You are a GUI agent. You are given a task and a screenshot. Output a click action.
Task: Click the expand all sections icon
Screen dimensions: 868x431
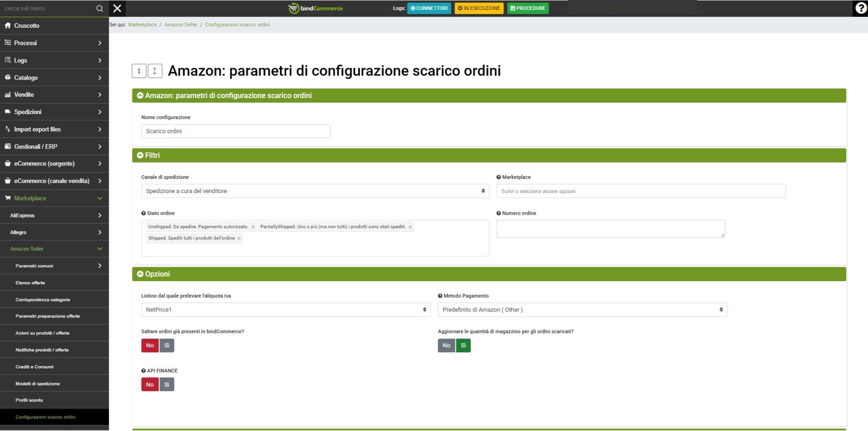coord(155,71)
